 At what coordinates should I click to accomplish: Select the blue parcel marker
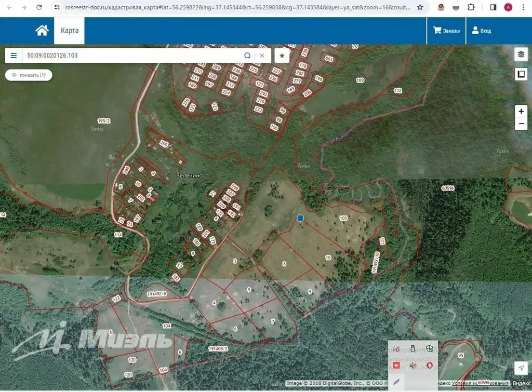(300, 218)
